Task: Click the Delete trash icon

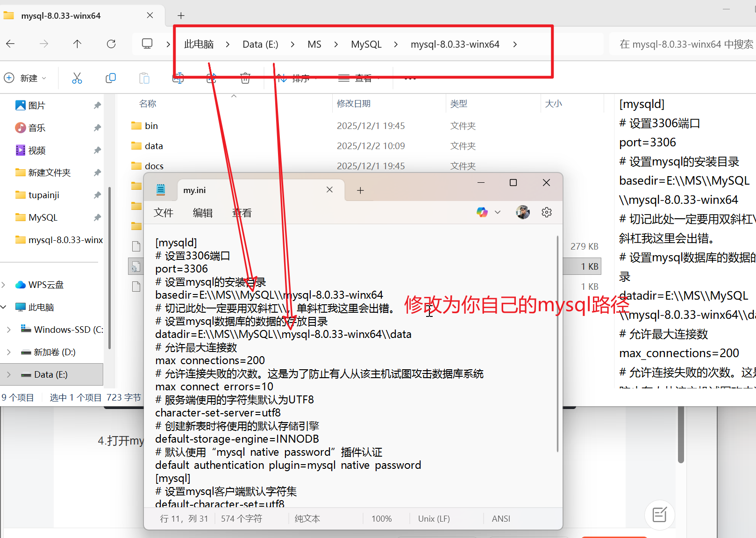Action: point(245,78)
